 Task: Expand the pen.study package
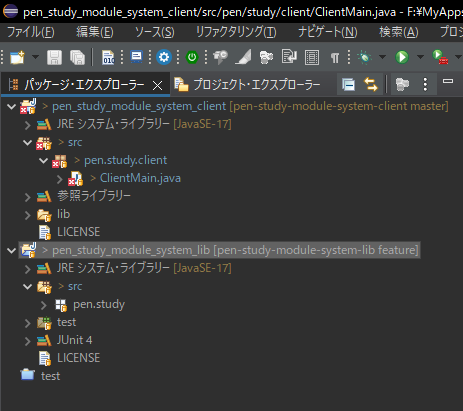44,305
